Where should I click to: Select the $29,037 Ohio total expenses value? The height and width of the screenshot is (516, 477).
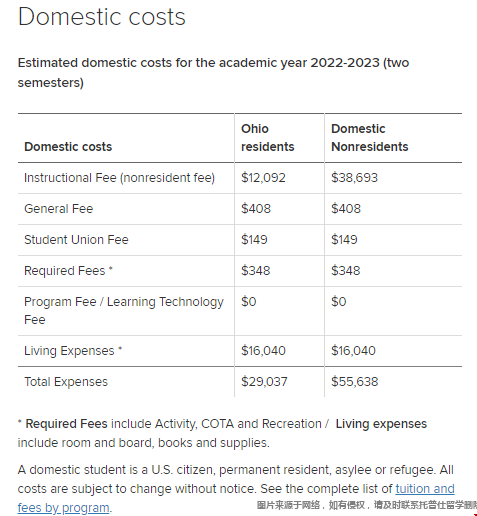coord(264,382)
